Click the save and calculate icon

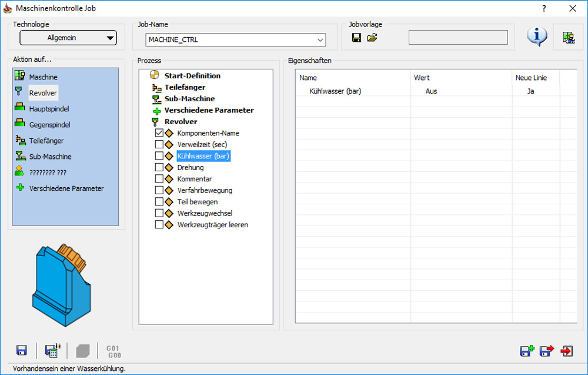52,350
